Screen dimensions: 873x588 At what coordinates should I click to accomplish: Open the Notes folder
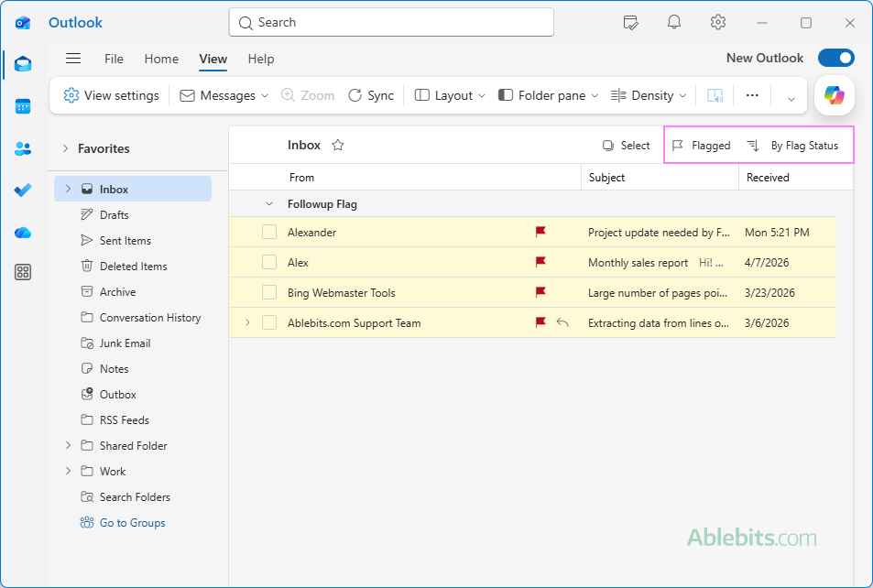pyautogui.click(x=133, y=368)
